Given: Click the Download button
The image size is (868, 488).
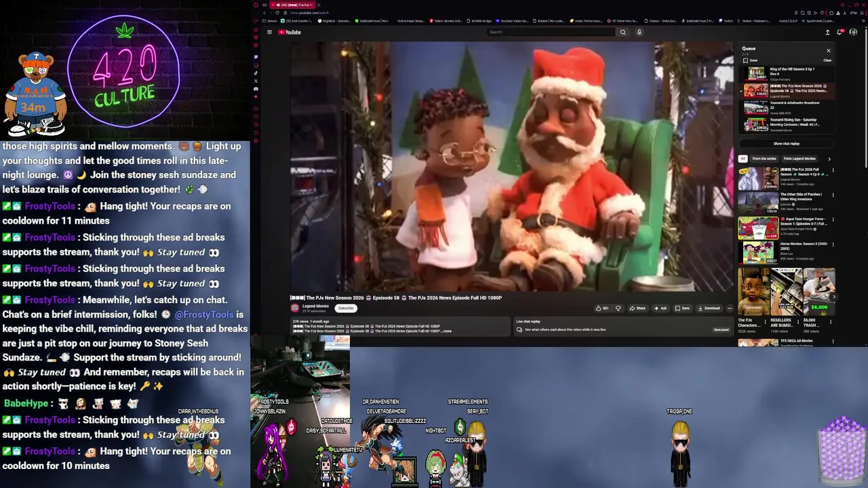Looking at the screenshot, I should [709, 308].
